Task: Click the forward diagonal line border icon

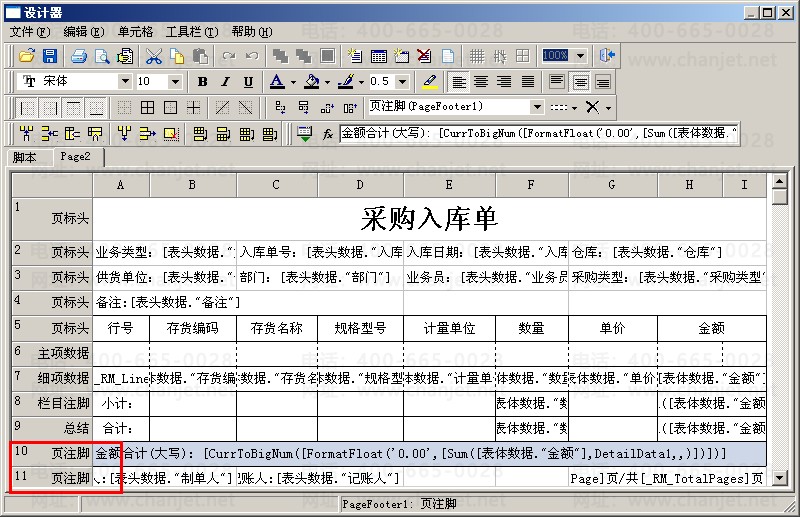Action: [222, 107]
